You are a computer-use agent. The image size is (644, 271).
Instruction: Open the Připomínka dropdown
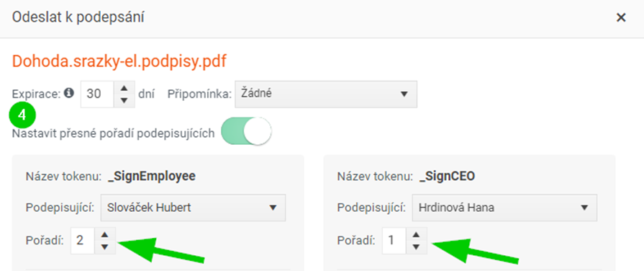tap(326, 94)
